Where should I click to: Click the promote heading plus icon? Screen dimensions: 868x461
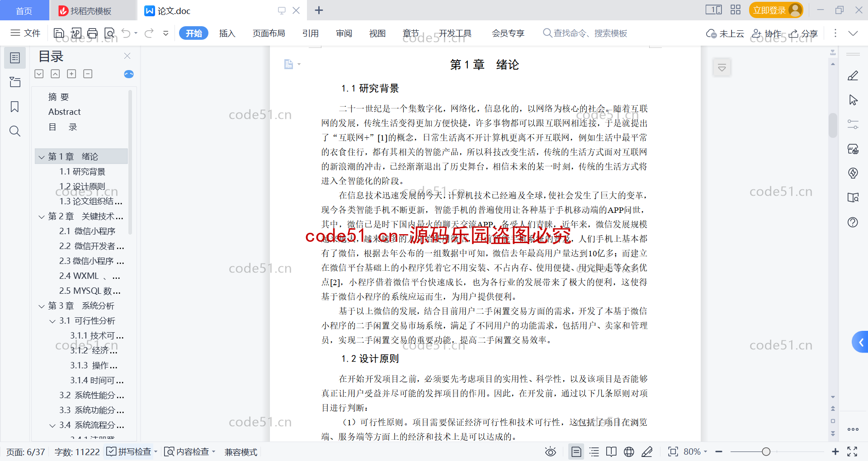coord(71,74)
